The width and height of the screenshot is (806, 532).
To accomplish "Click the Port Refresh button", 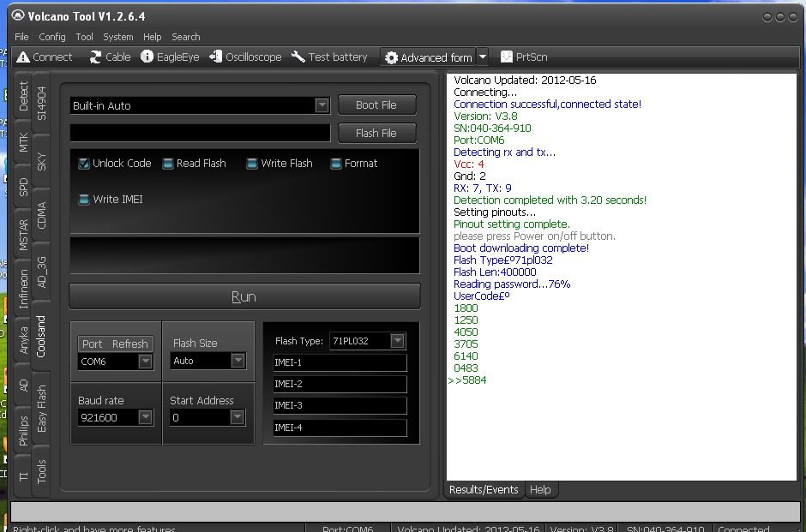I will tap(115, 344).
